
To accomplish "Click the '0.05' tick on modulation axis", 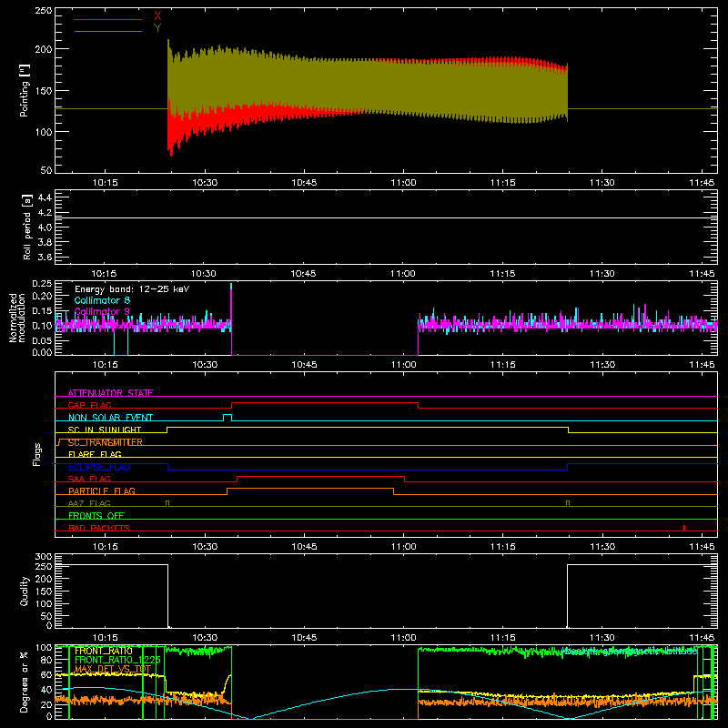I will (x=42, y=340).
